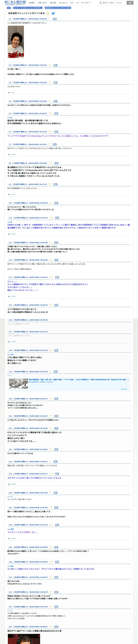Like post 1 with its heart icon

point(49,19)
